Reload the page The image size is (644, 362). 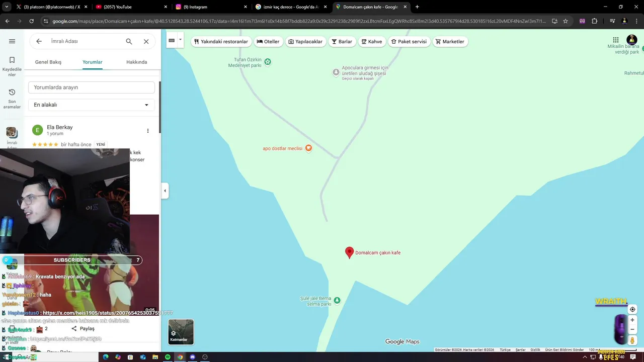tap(31, 21)
